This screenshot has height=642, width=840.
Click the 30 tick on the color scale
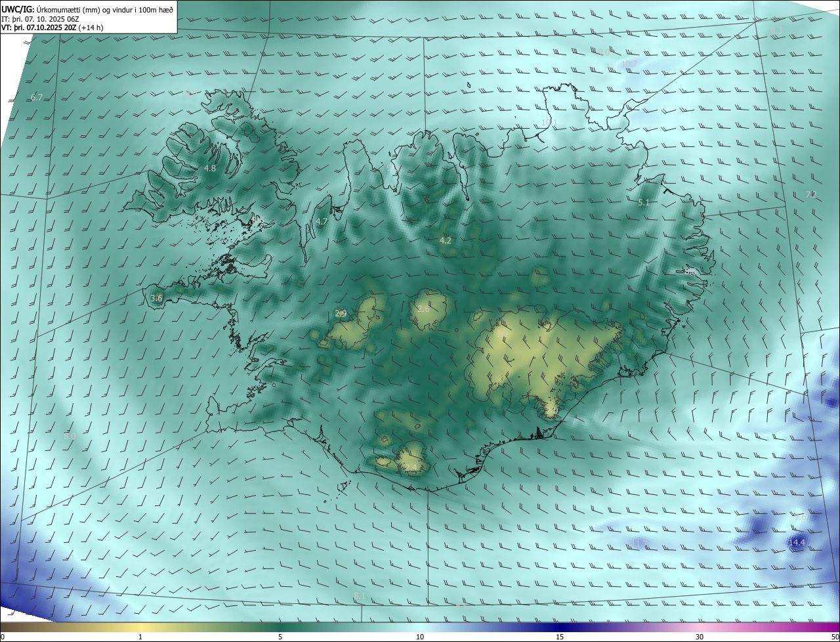point(700,637)
